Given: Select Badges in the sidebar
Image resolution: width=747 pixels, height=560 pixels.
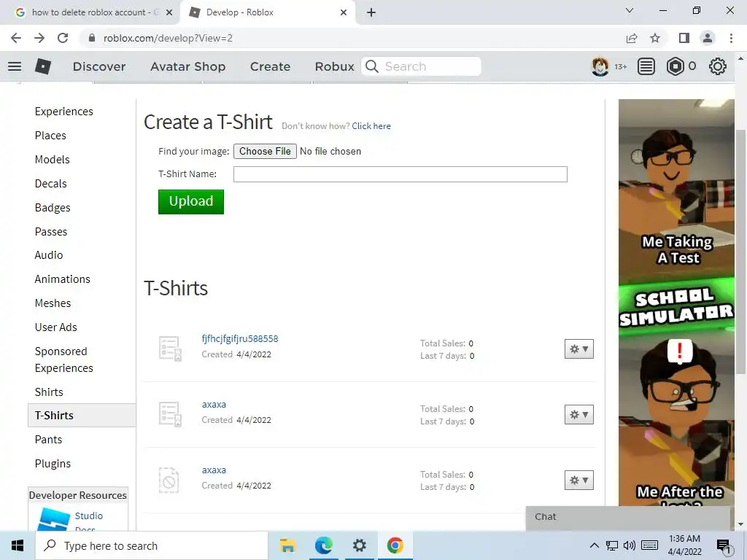Looking at the screenshot, I should [53, 208].
